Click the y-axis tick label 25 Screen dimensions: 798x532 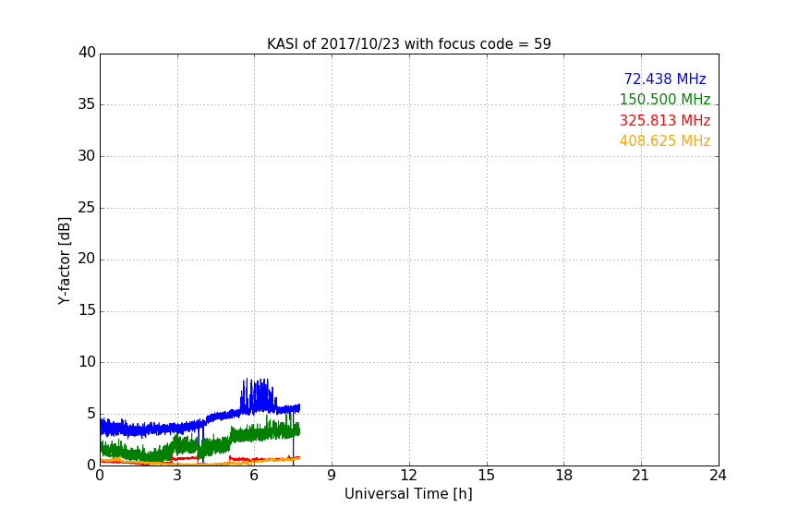tap(87, 208)
